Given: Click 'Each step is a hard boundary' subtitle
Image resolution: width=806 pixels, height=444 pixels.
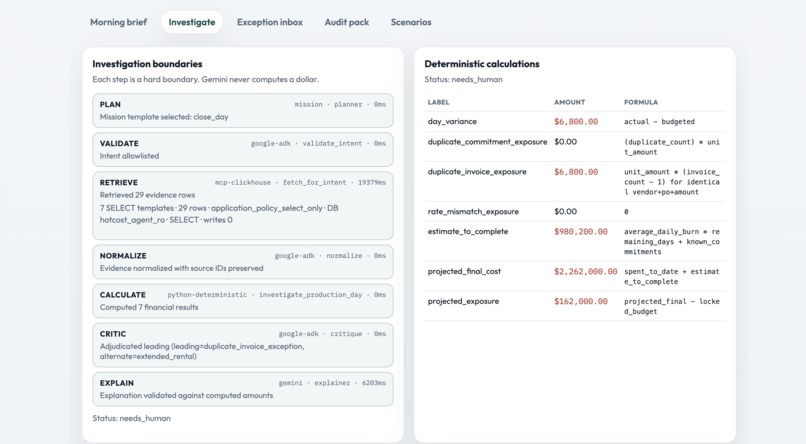Looking at the screenshot, I should pos(206,79).
